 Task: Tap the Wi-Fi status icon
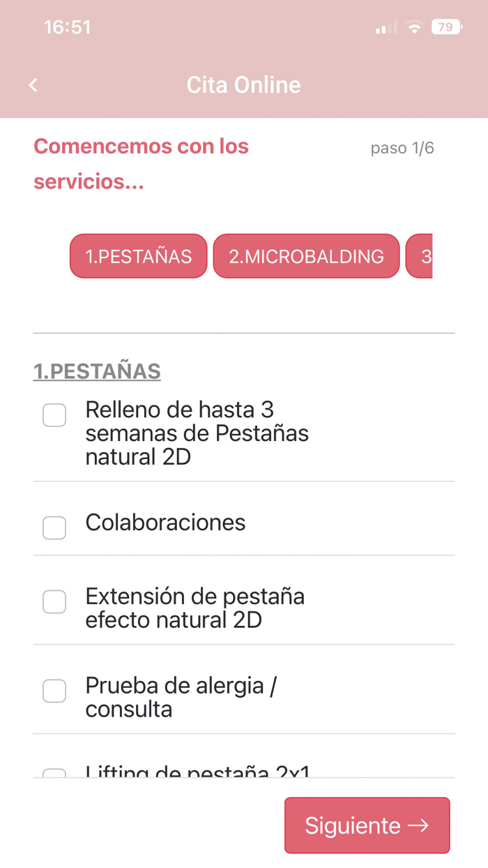coord(415,28)
